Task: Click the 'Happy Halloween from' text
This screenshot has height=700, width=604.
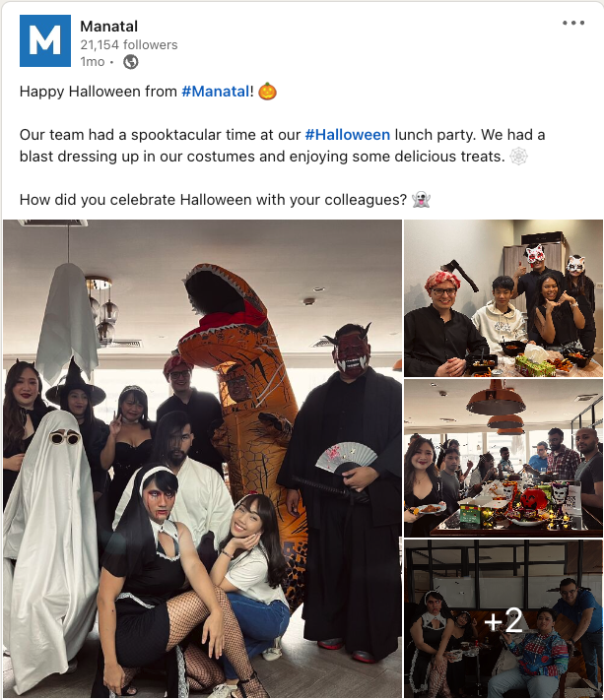Action: 99,92
